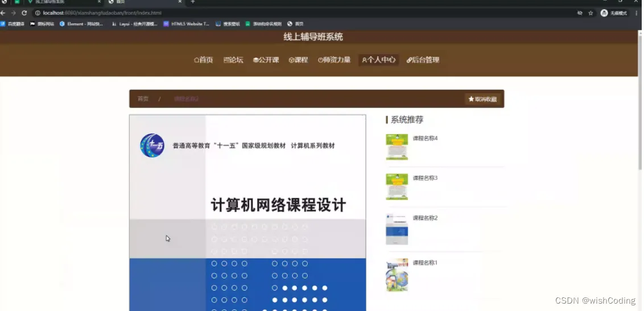Close the 首页 browser tab
This screenshot has width=644, height=311.
coord(179,2)
